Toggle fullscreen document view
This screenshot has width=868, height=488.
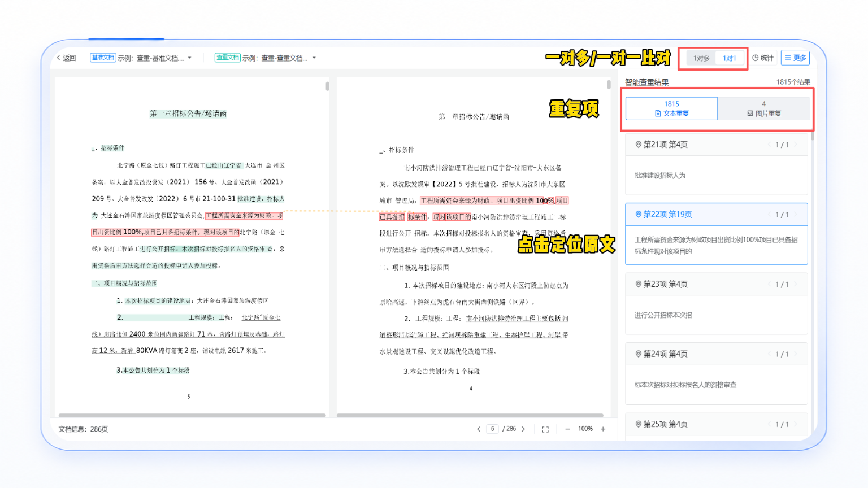[x=545, y=429]
